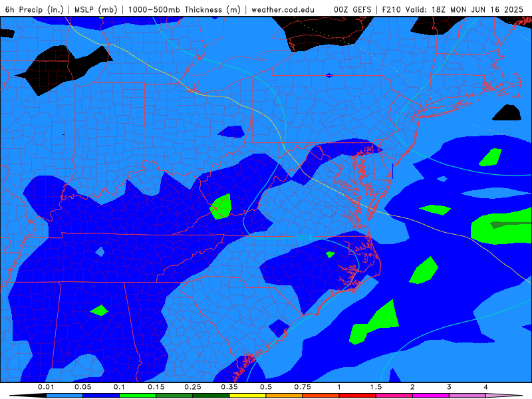Click the 'MSLP (mb)' header label
Viewport: 532px width, 399px height.
96,9
